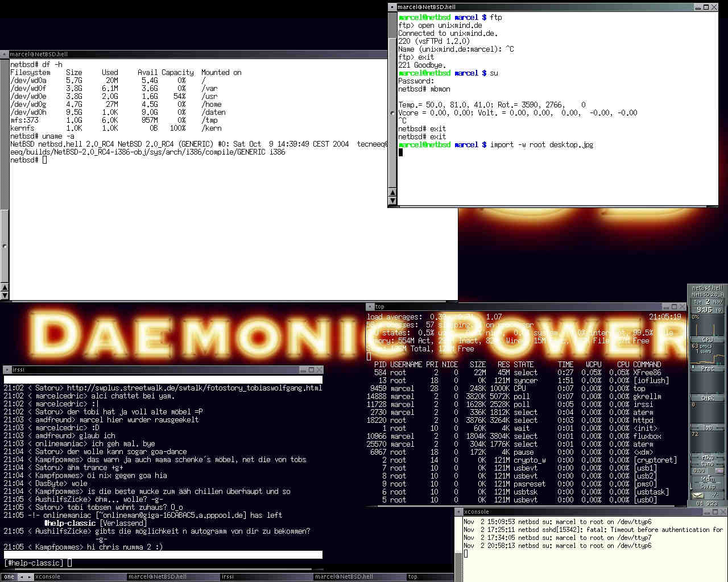Click the Proc panel label in gkrellm
This screenshot has width=728, height=582.
pos(708,368)
